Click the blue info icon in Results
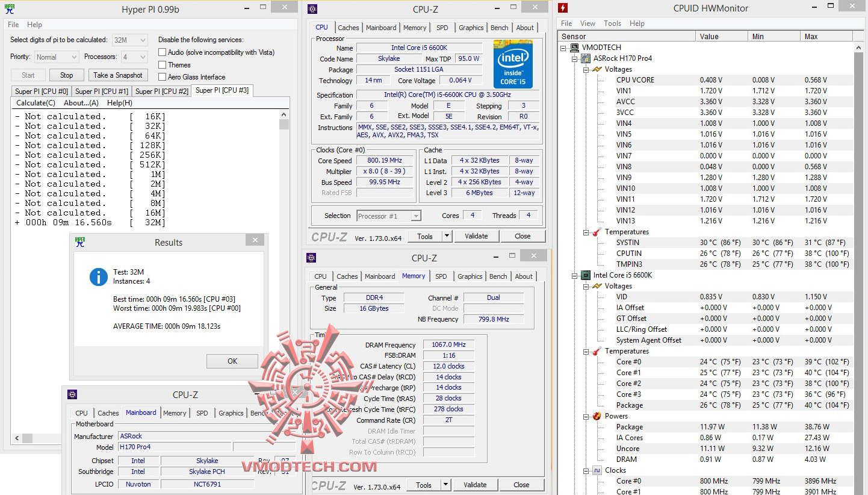868x495 pixels. [x=98, y=277]
